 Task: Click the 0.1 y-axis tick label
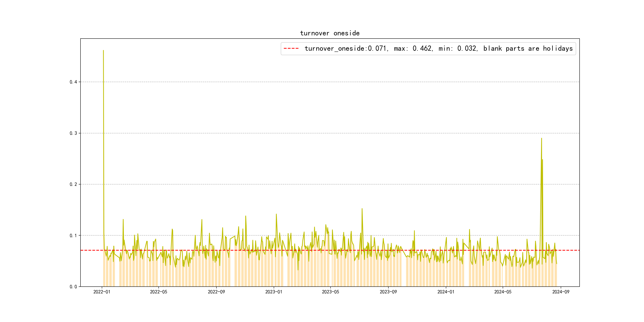(73, 236)
